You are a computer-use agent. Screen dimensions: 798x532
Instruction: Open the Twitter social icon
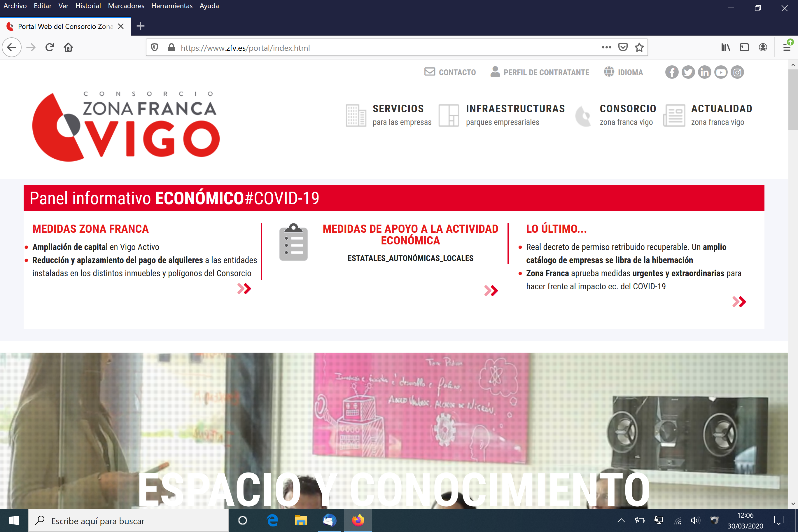point(688,72)
